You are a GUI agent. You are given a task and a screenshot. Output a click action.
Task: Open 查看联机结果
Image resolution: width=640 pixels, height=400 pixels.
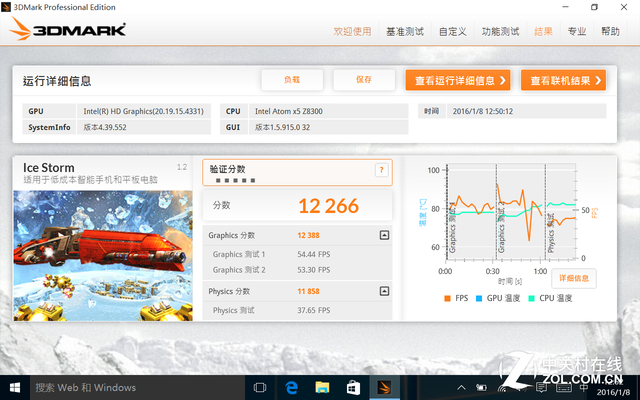[x=563, y=80]
